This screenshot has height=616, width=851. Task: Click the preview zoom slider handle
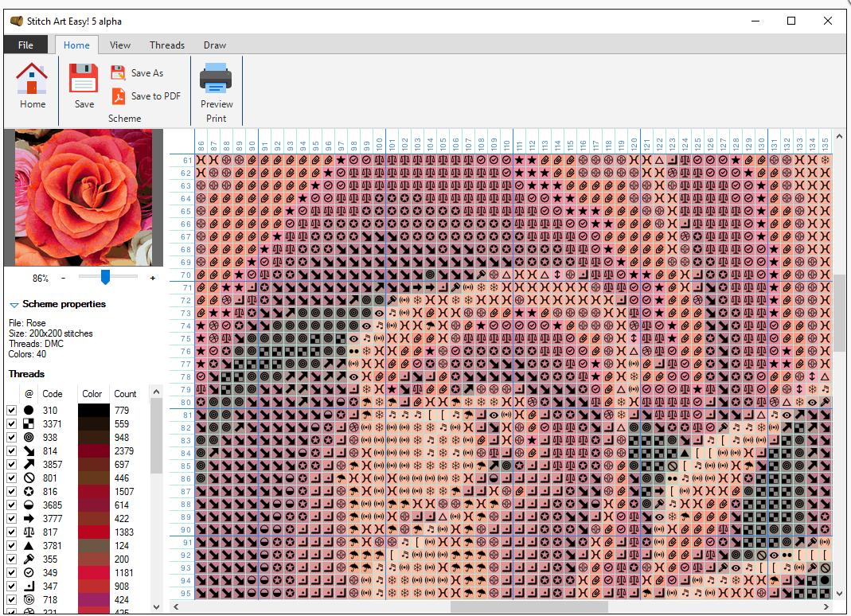pos(105,277)
